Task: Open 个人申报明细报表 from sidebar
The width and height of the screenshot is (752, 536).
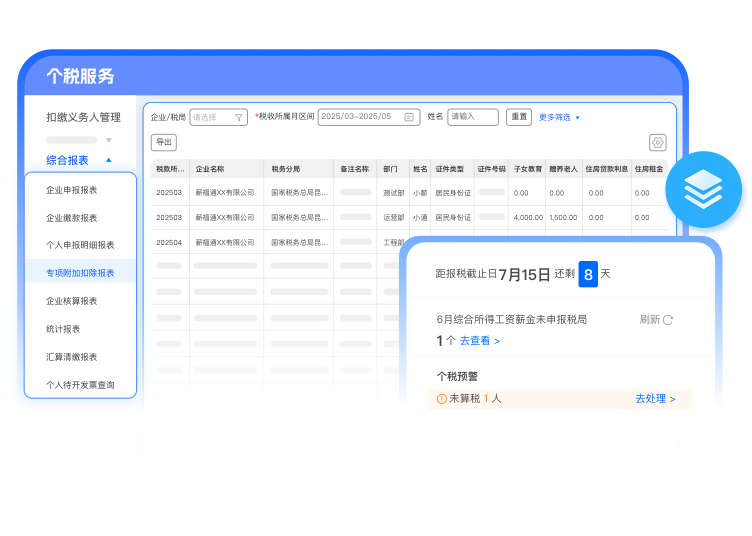Action: (80, 245)
